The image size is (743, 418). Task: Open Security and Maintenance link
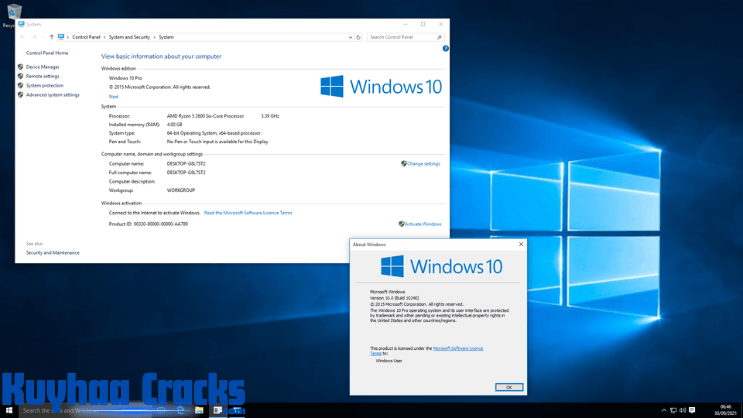(x=52, y=253)
